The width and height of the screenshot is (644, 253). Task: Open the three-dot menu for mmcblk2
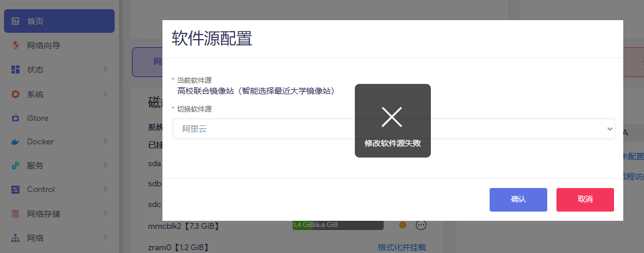coord(421,225)
